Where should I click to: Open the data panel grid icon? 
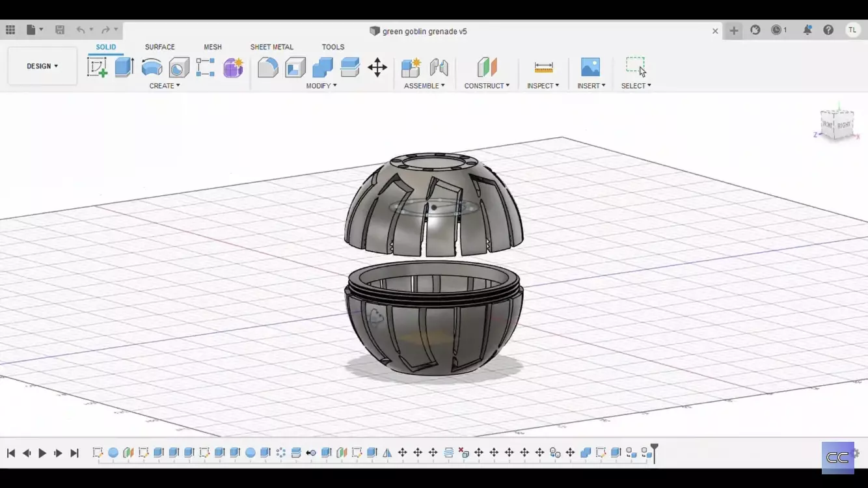click(10, 30)
